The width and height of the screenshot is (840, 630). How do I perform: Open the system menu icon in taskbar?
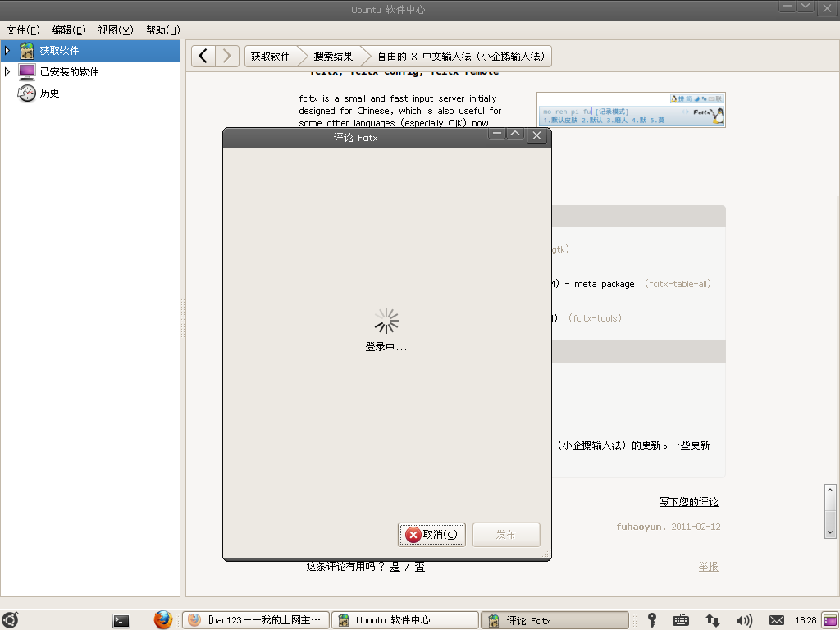[10, 620]
